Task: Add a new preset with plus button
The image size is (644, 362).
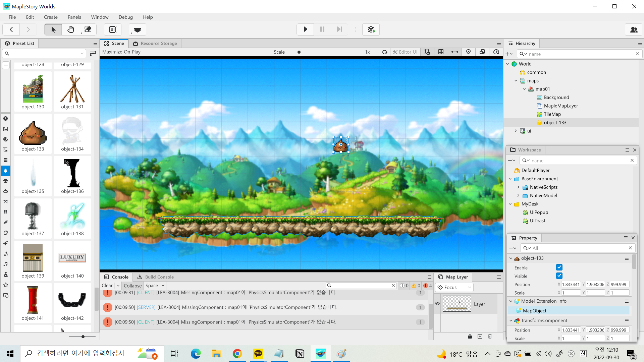Action: (x=6, y=65)
